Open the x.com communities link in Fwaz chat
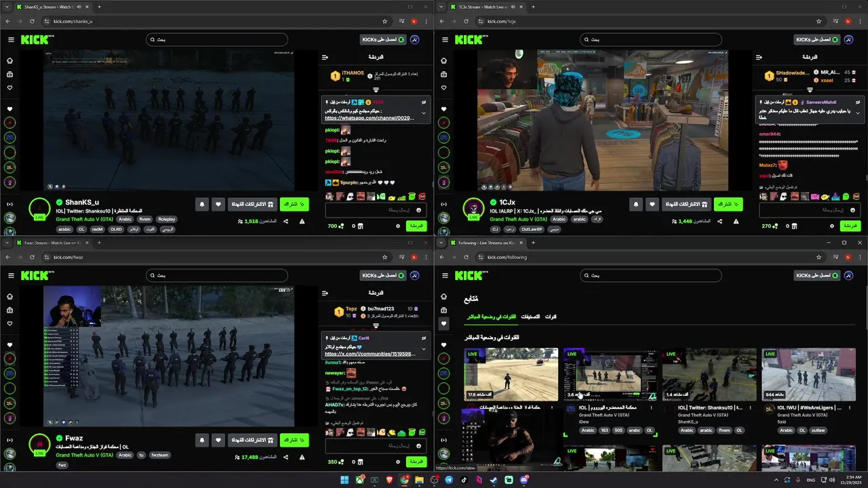Viewport: 868px width, 488px height. coord(369,354)
